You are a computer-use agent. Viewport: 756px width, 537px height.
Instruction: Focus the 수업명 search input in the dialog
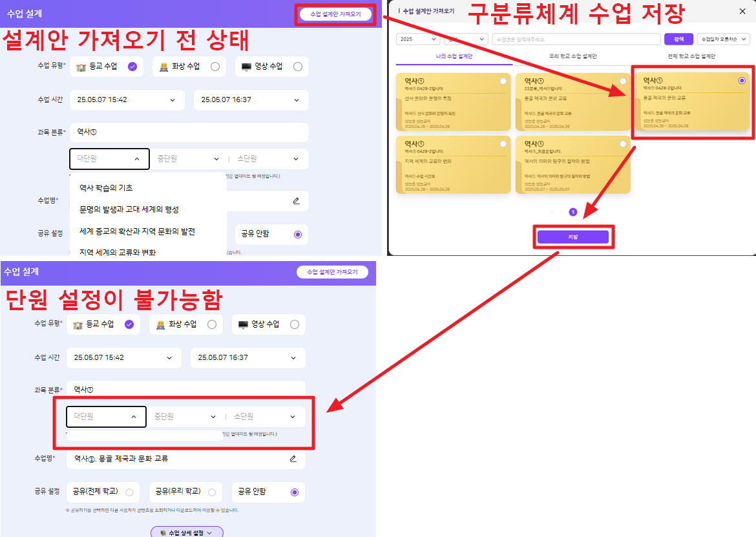coord(575,39)
